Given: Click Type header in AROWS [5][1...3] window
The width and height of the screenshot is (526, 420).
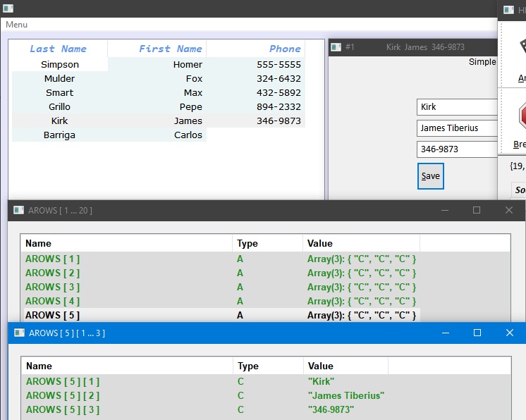Looking at the screenshot, I should tap(268, 366).
